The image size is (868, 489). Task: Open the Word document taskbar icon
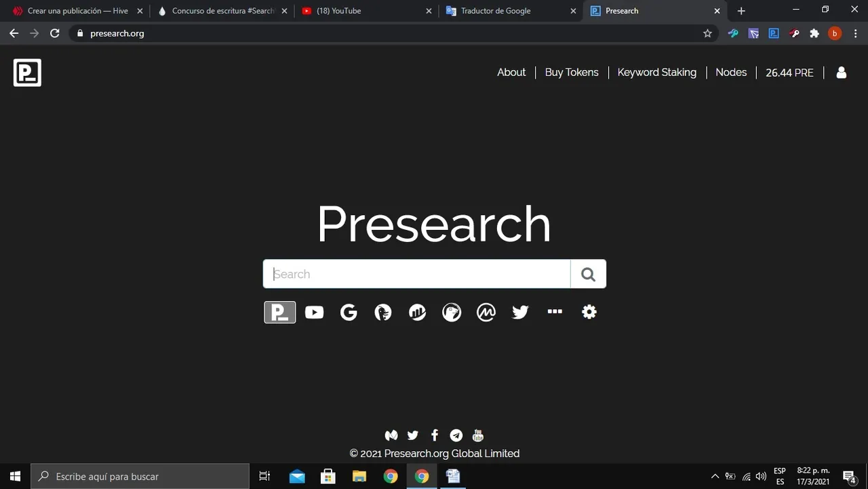point(453,476)
